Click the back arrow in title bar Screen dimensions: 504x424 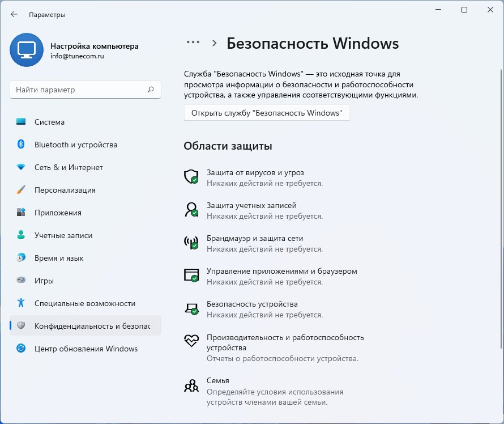click(x=14, y=15)
